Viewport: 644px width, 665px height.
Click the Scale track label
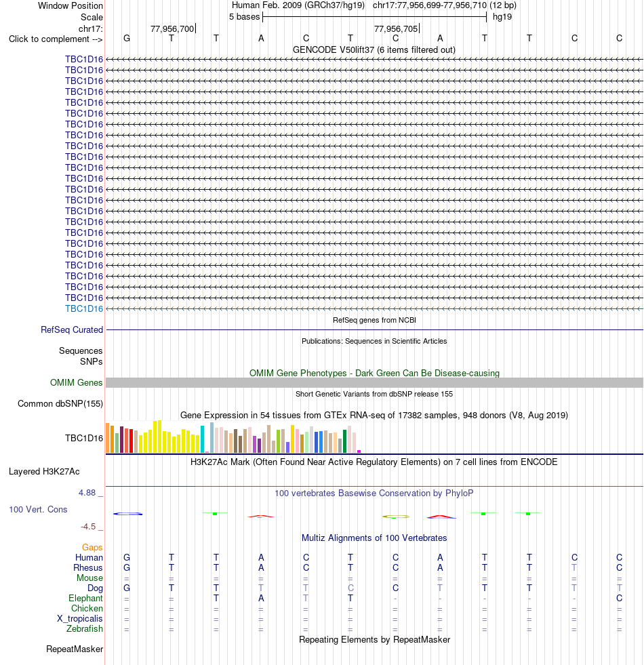[92, 18]
